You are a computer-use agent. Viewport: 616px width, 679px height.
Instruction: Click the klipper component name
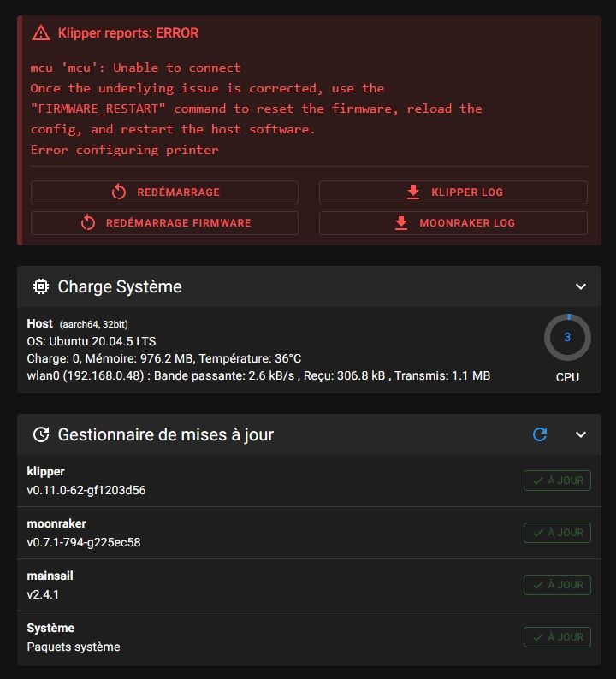46,471
